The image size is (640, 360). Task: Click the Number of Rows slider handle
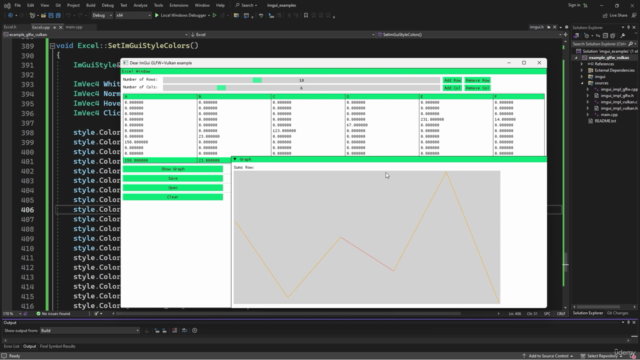(257, 80)
